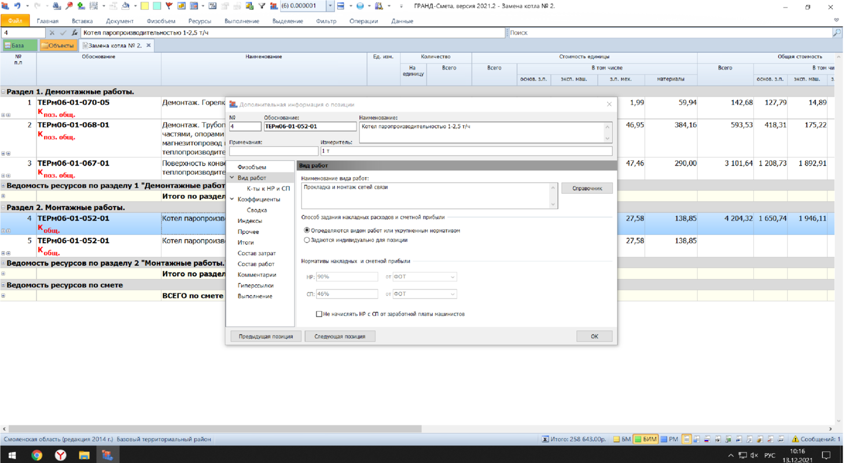This screenshot has width=868, height=463.
Task: Click the sigma Итого icon in status bar
Action: [x=545, y=439]
